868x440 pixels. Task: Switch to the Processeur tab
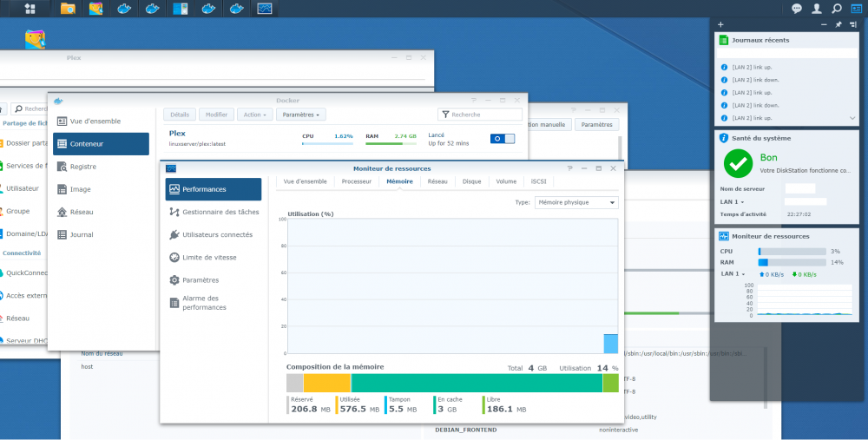[x=356, y=181]
